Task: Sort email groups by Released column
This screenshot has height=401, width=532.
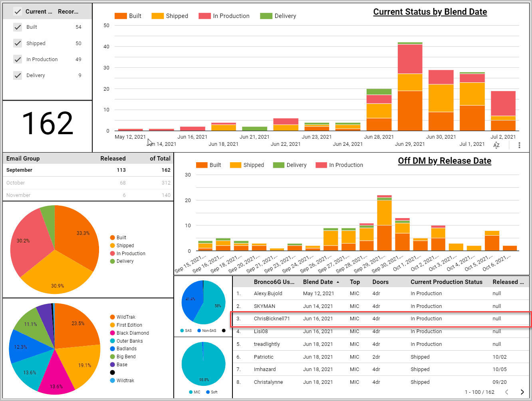Action: tap(113, 159)
